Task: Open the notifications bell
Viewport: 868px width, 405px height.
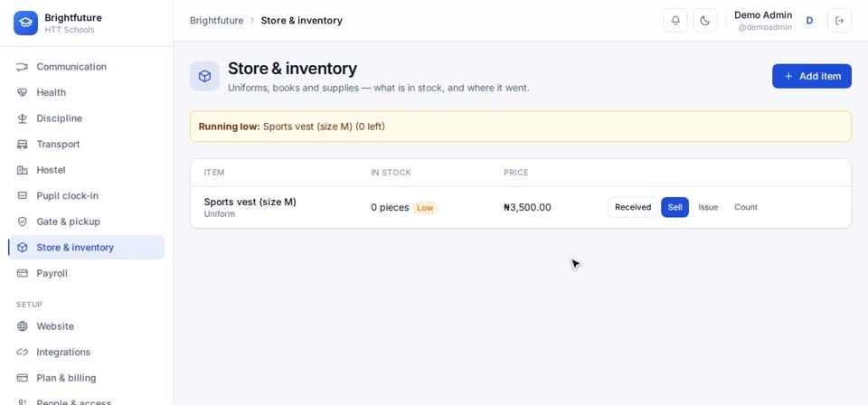Action: (675, 21)
